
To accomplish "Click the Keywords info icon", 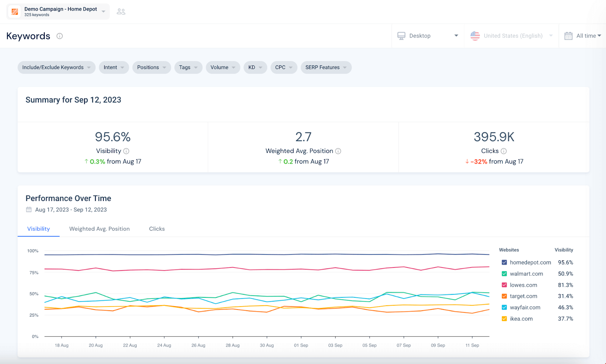I will click(x=59, y=36).
